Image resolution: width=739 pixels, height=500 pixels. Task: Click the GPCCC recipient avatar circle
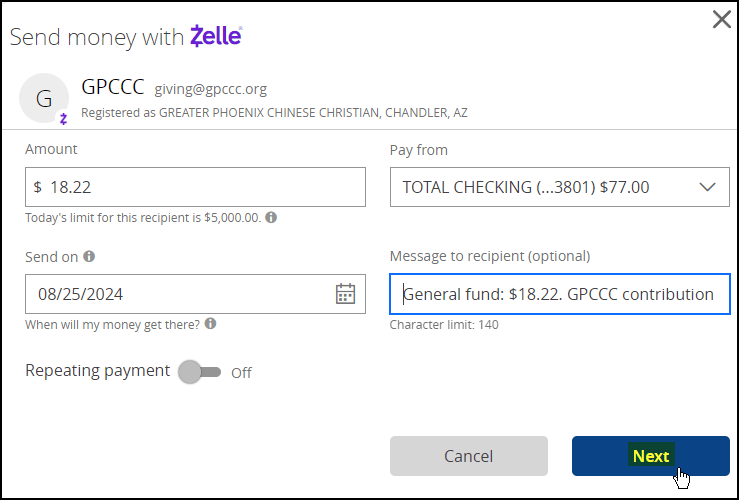(44, 98)
